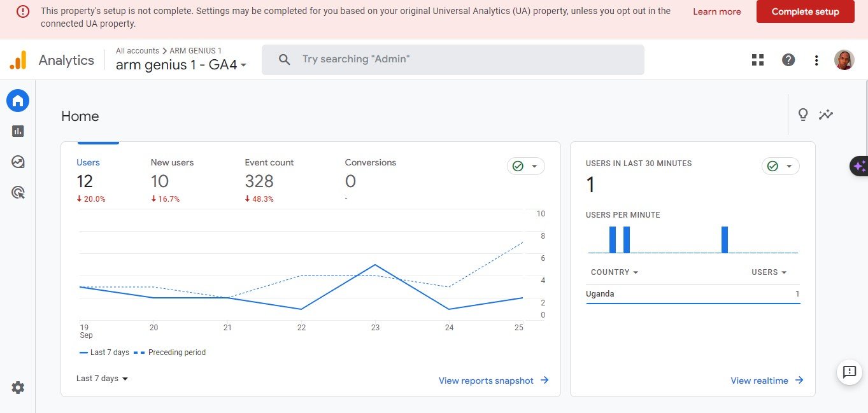Image resolution: width=868 pixels, height=413 pixels.
Task: Open the USERS metric dropdown
Action: click(769, 272)
